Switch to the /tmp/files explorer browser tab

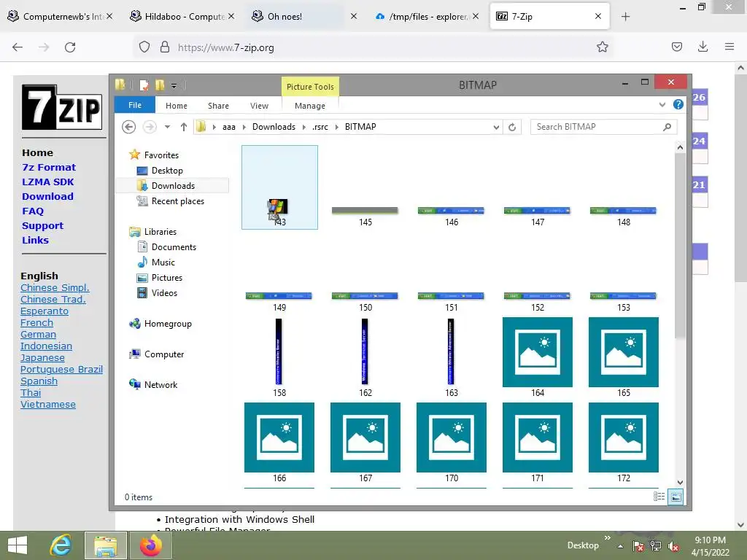426,16
